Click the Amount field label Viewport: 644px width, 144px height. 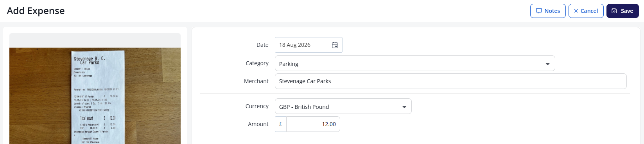258,124
